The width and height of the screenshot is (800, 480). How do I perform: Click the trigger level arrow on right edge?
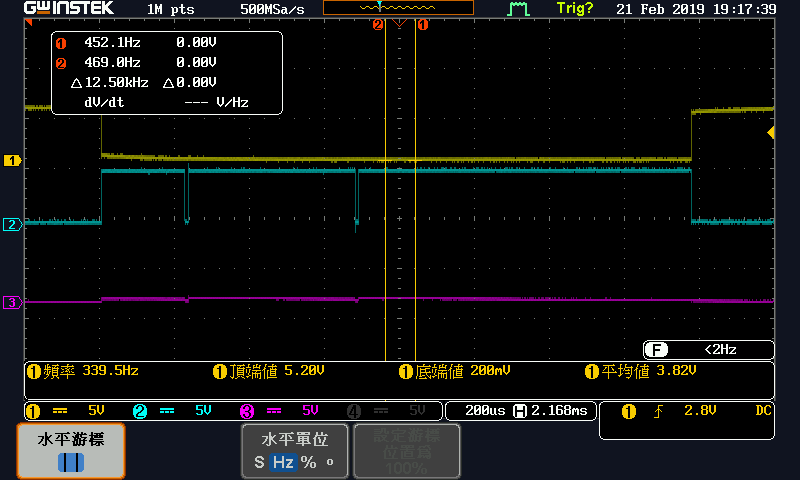pyautogui.click(x=770, y=133)
